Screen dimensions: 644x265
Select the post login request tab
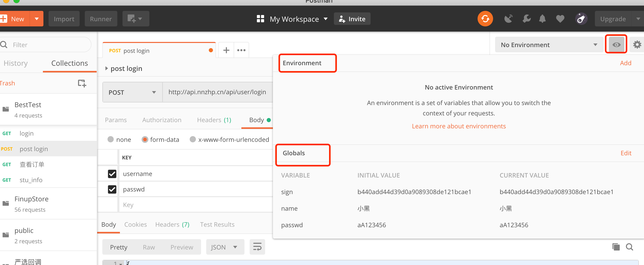pyautogui.click(x=159, y=50)
